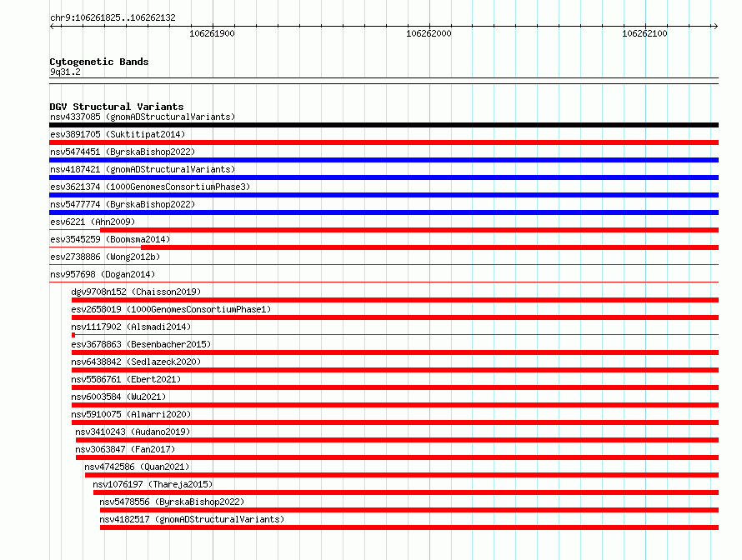Open nsv5477774 (ByrskaBishop2022) label
Viewport: 742px width, 560px height.
point(123,204)
